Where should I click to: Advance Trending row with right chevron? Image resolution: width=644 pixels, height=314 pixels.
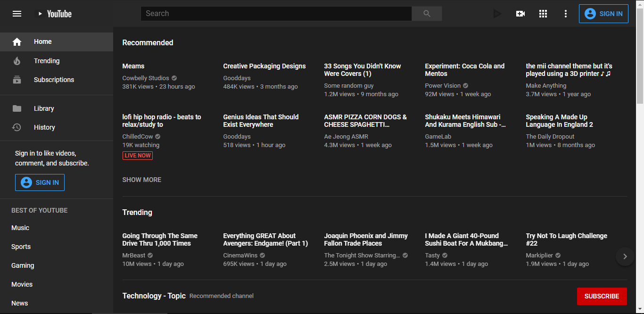tap(625, 256)
